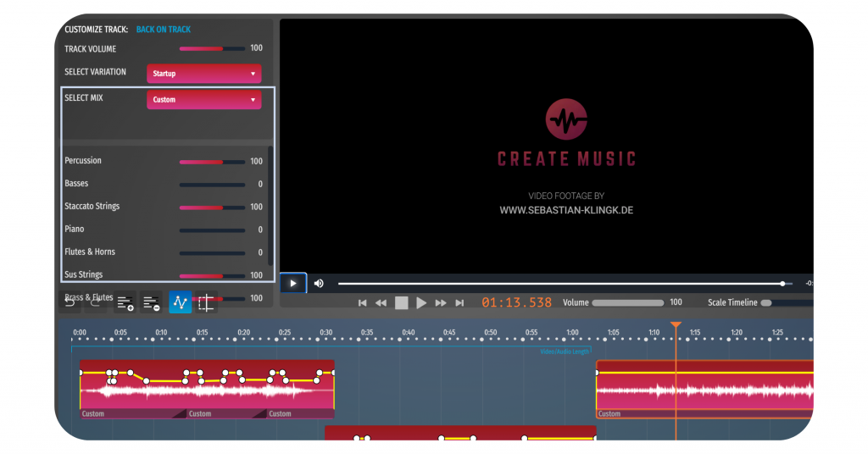Stop playback with the square button
This screenshot has width=868, height=454.
[401, 303]
